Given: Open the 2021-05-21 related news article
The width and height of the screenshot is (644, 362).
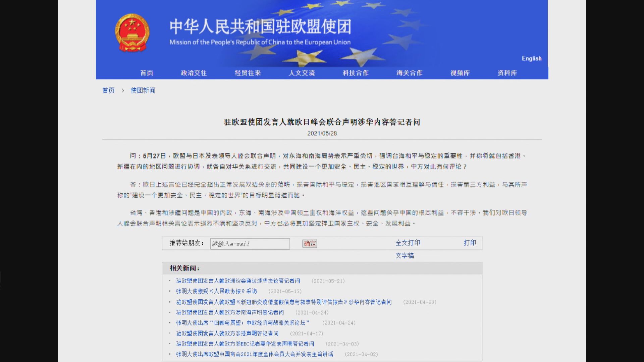Looking at the screenshot, I should tap(238, 281).
